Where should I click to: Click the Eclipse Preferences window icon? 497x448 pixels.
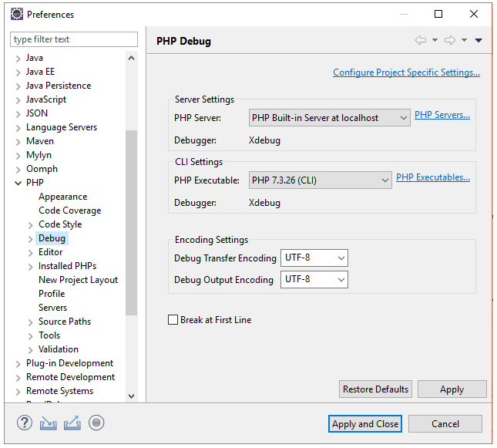point(17,15)
